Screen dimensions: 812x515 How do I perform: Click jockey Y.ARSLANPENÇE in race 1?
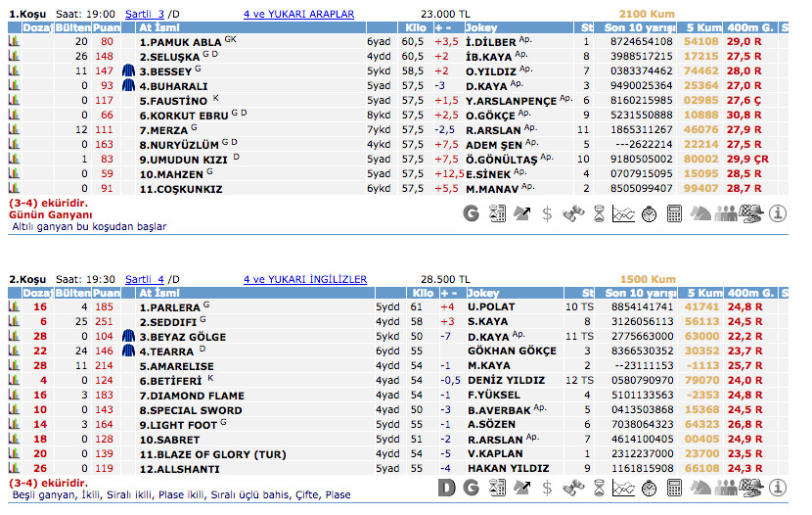[509, 101]
